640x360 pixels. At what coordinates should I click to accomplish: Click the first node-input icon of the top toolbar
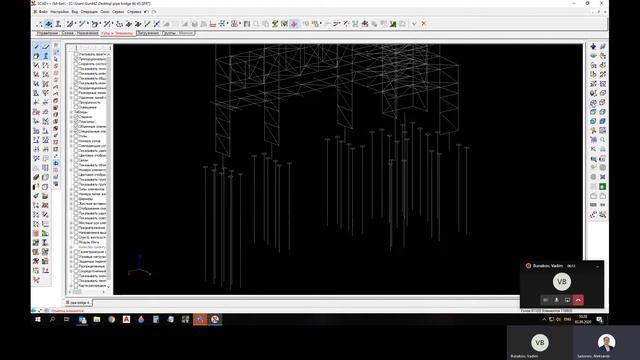click(39, 24)
